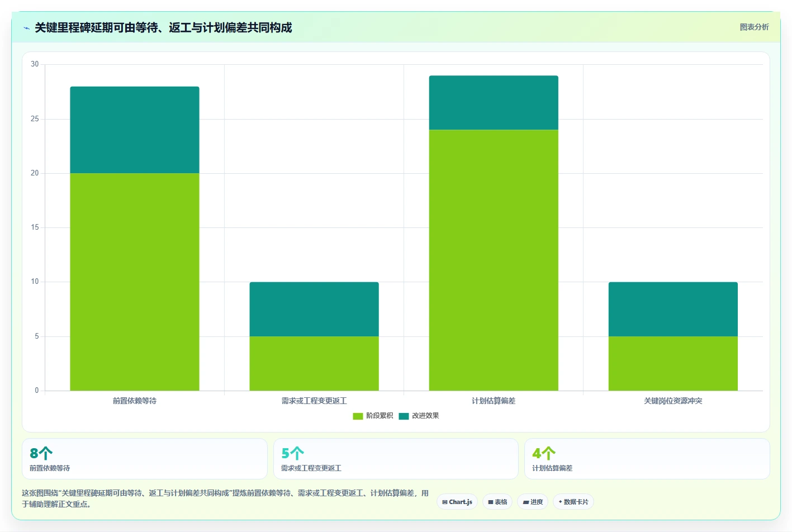Click the description paragraph starting 这张图围绕
The height and width of the screenshot is (532, 792).
(x=225, y=498)
